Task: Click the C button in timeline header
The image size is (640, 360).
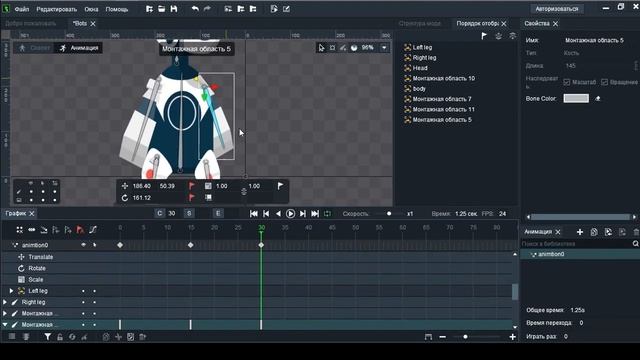Action: 160,213
